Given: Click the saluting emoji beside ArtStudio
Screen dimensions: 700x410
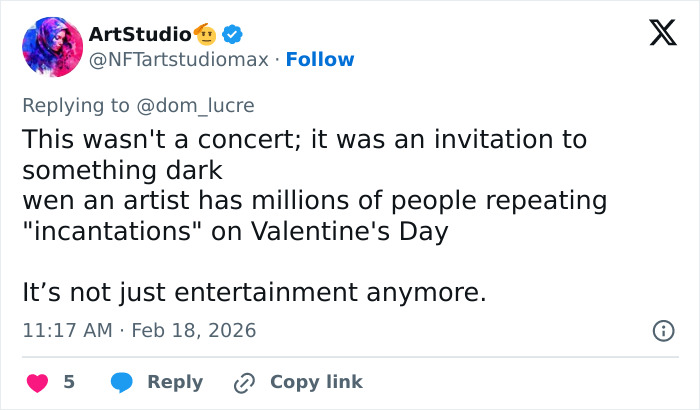Looking at the screenshot, I should pyautogui.click(x=207, y=34).
